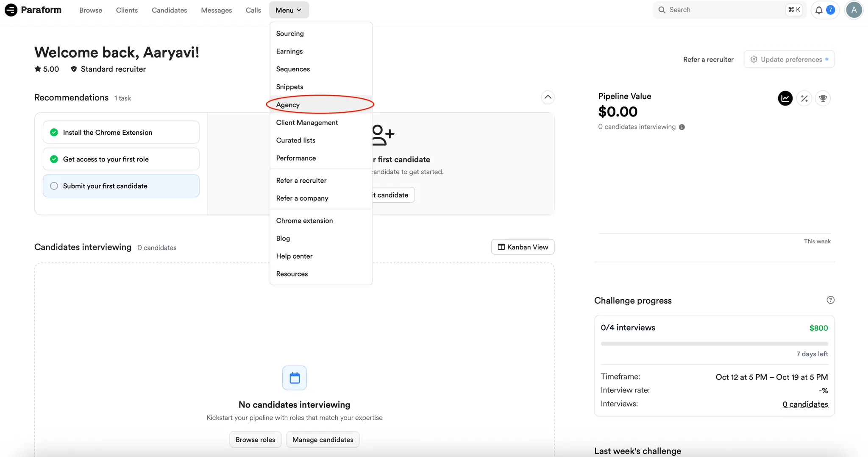The width and height of the screenshot is (868, 457).
Task: Click the search magnifier icon
Action: 662,10
